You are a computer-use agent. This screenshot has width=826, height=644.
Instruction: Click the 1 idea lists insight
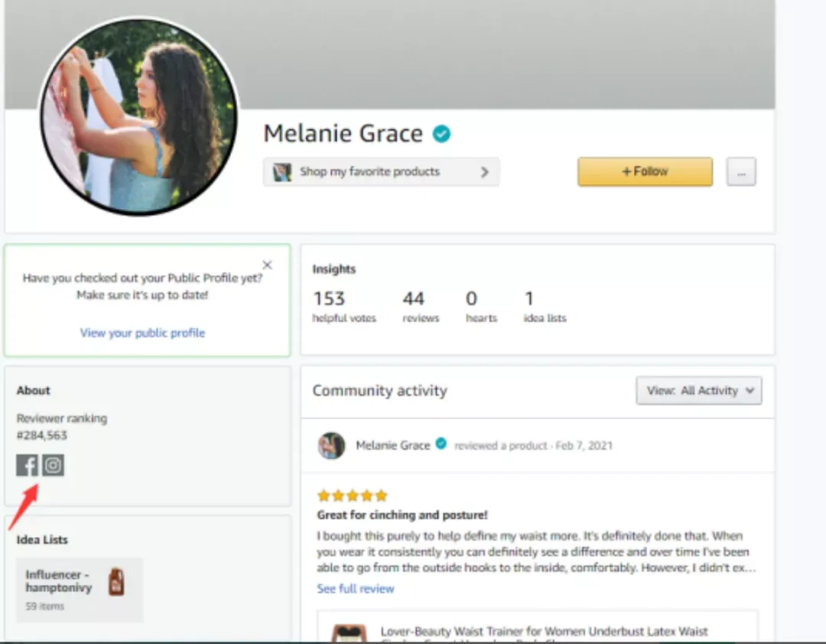point(545,307)
